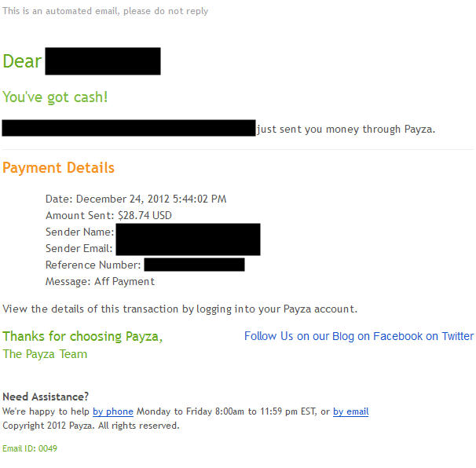Click the 'Email ID: 0049' text
476x468 pixels.
click(30, 448)
